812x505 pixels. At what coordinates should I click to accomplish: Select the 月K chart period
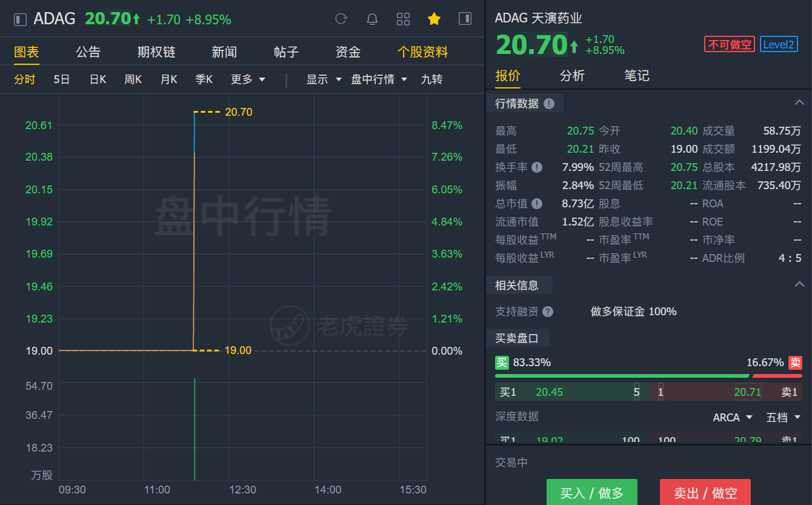click(x=169, y=79)
